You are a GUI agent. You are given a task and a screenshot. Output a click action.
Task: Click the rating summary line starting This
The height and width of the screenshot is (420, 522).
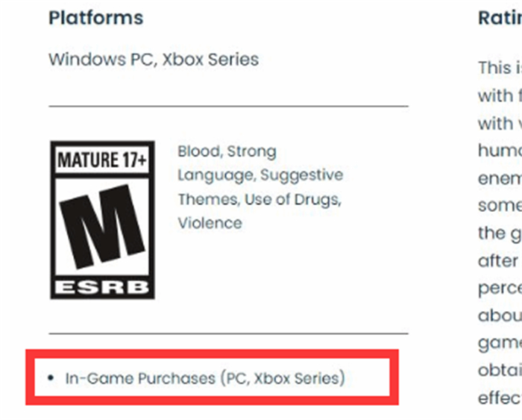[500, 68]
